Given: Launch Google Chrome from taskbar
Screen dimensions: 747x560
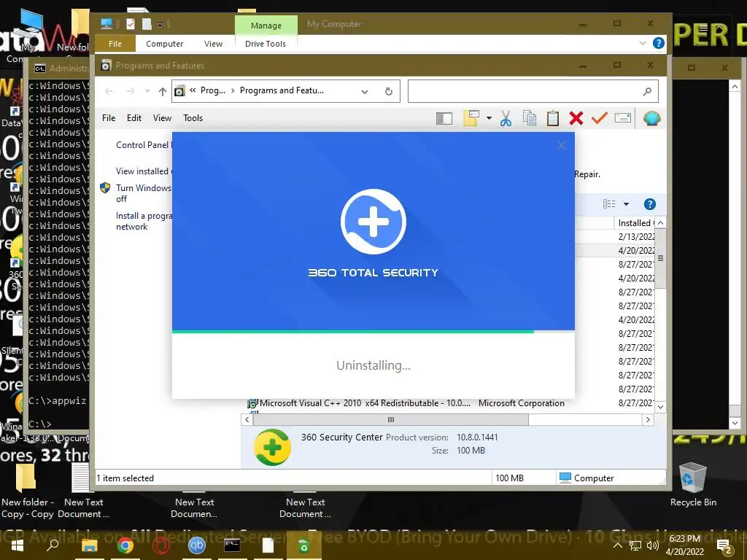Looking at the screenshot, I should 125,545.
